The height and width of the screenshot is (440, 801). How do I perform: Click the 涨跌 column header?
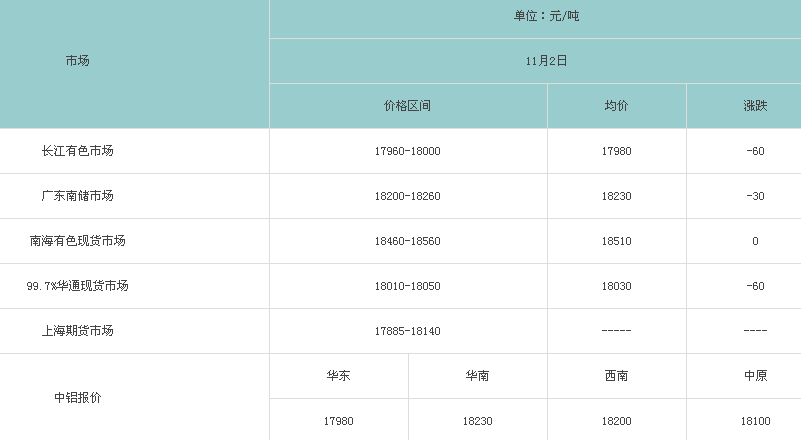coord(755,106)
